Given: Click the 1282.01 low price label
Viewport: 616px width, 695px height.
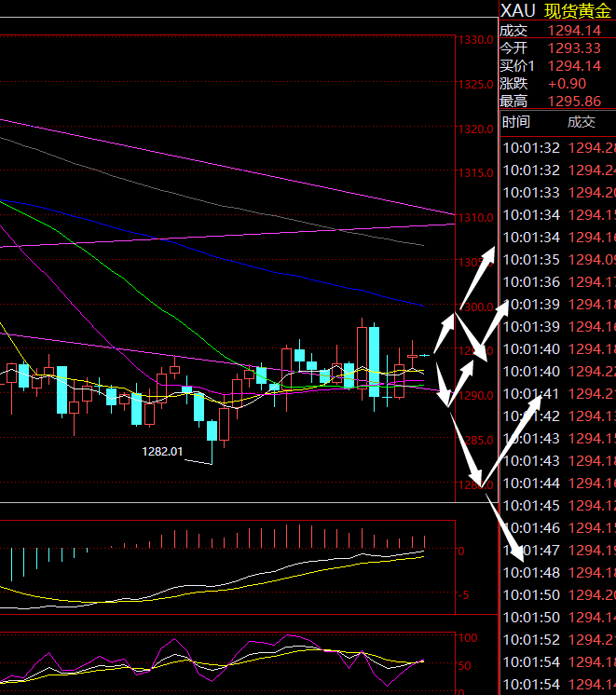Looking at the screenshot, I should coord(162,451).
